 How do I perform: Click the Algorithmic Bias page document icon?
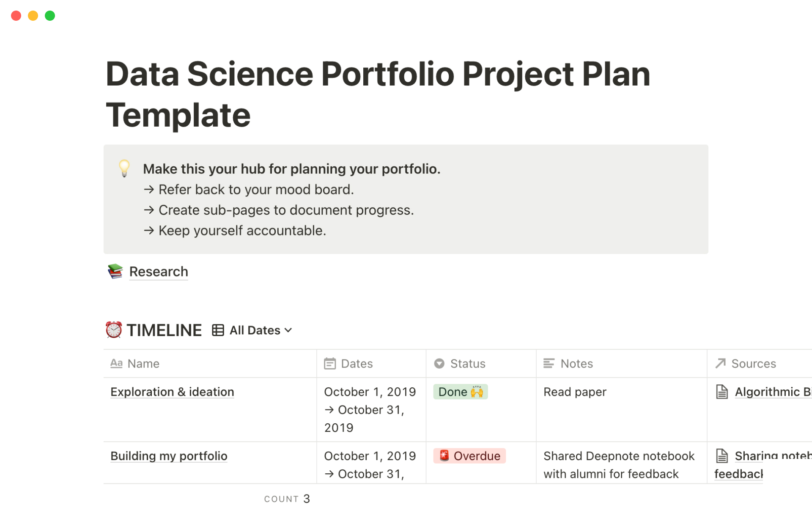click(722, 392)
